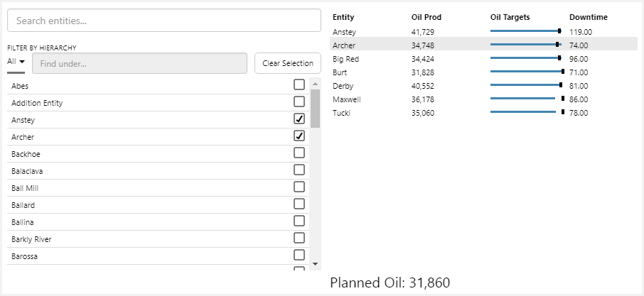Viewport: 644px width, 296px height.
Task: Uncheck the Archer checkbox
Action: (299, 136)
